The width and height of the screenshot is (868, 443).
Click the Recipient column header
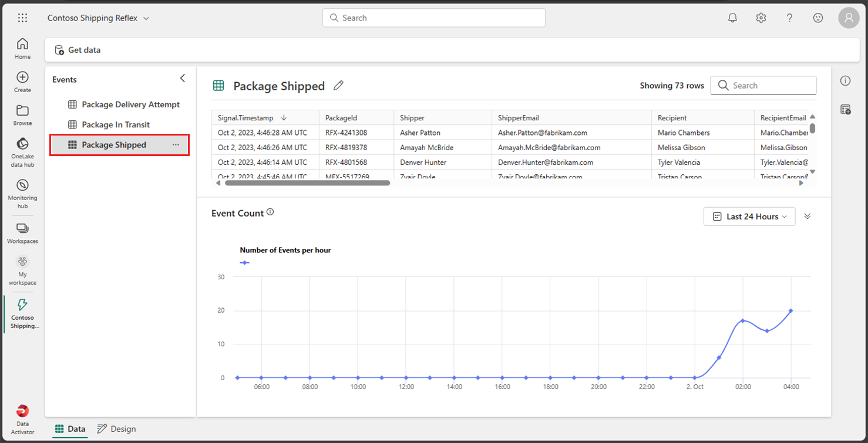pos(702,118)
